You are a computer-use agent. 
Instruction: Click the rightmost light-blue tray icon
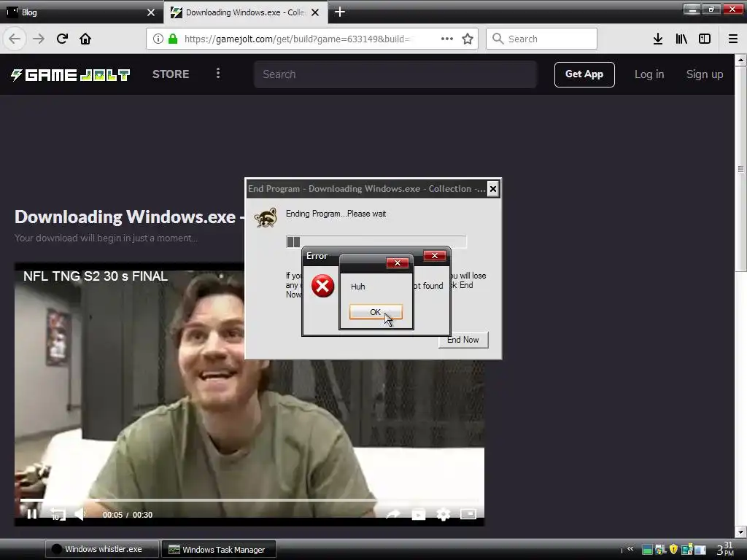coord(700,550)
